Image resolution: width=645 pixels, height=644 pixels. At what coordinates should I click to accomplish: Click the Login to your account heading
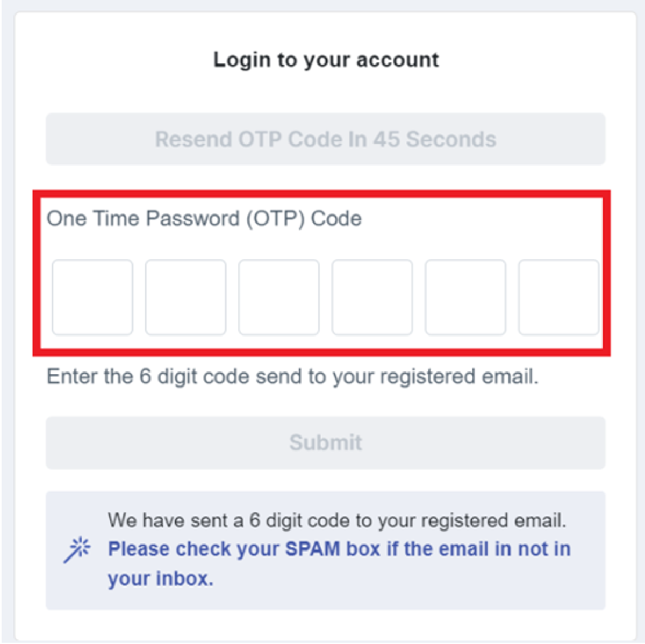pos(326,59)
